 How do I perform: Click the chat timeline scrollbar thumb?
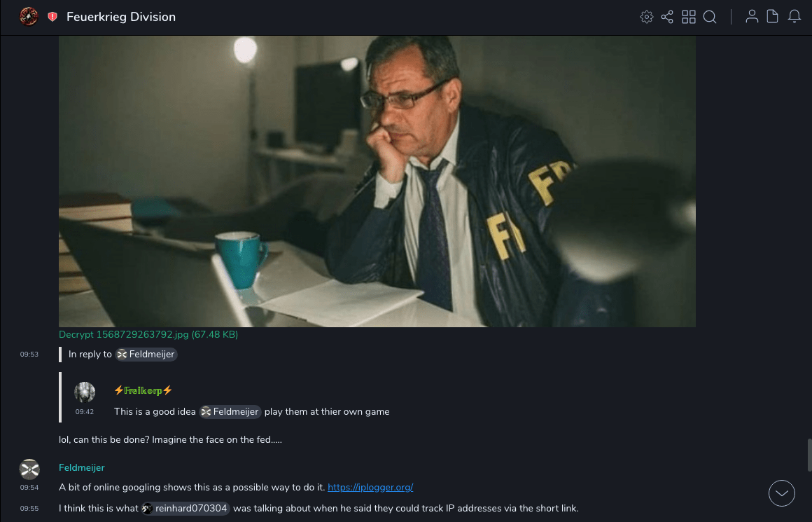pyautogui.click(x=809, y=455)
